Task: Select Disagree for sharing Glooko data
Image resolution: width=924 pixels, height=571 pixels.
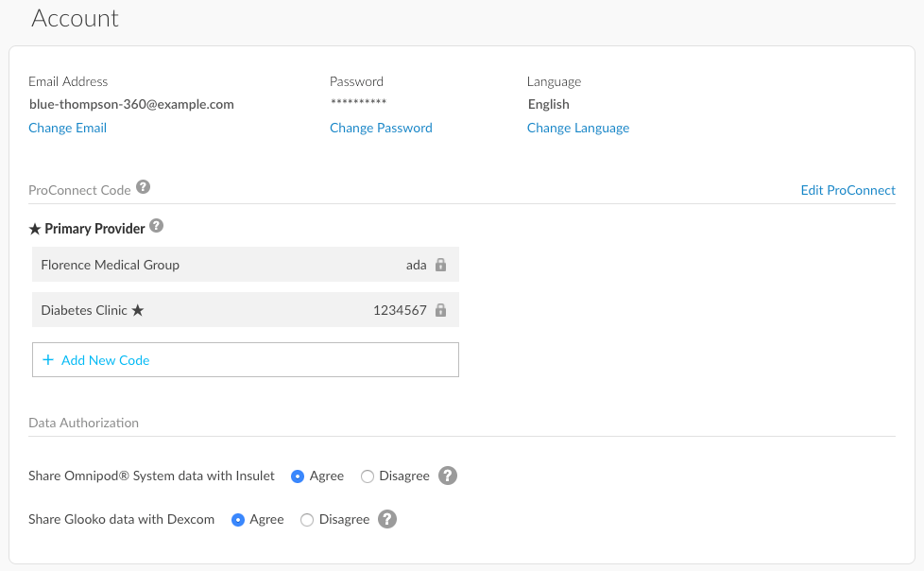Action: click(306, 519)
